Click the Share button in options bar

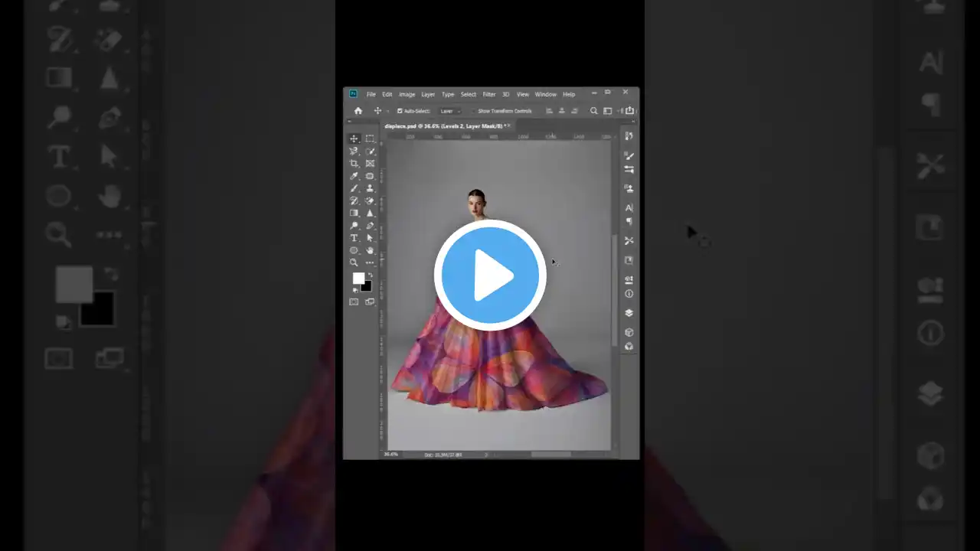coord(629,110)
